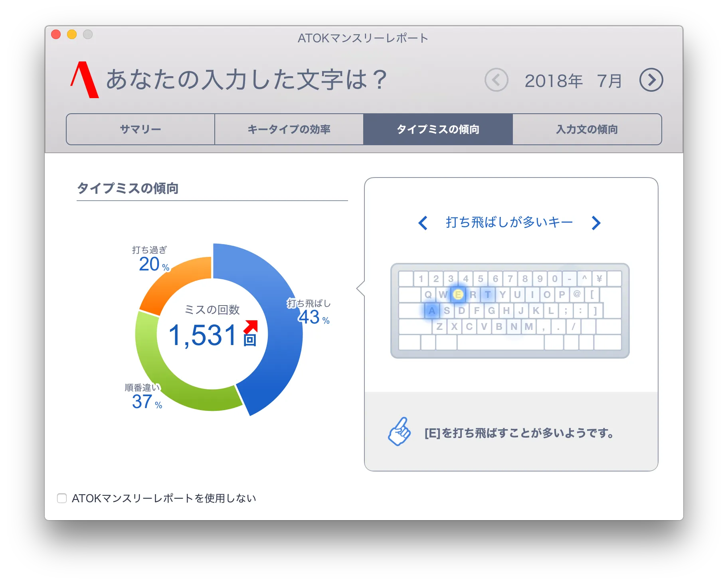
Task: Click the highlighted E key on keyboard
Action: pos(458,295)
